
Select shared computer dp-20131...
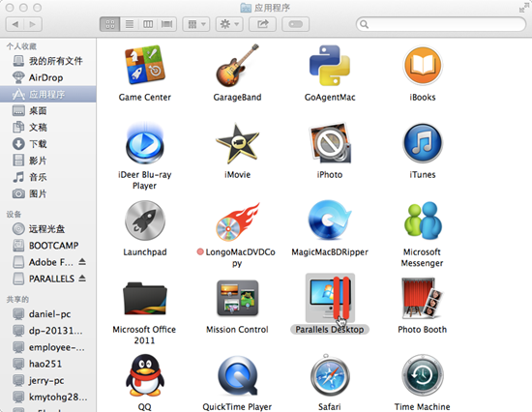[47, 331]
